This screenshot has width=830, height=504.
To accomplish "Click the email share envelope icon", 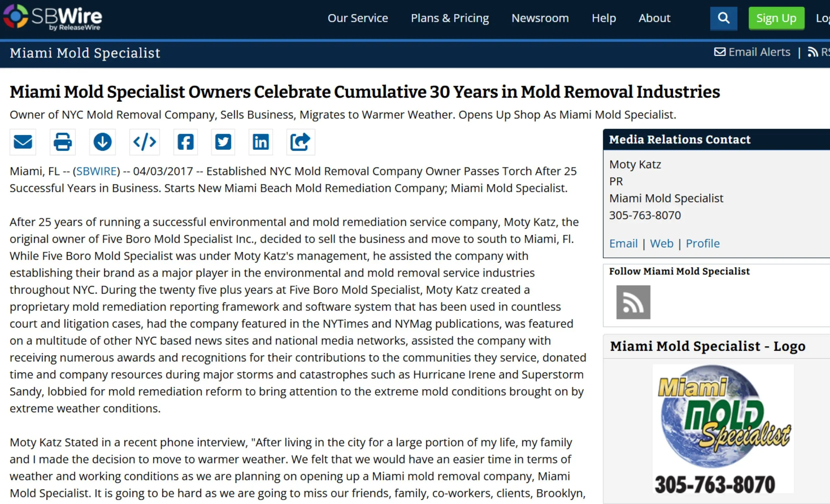I will 23,142.
